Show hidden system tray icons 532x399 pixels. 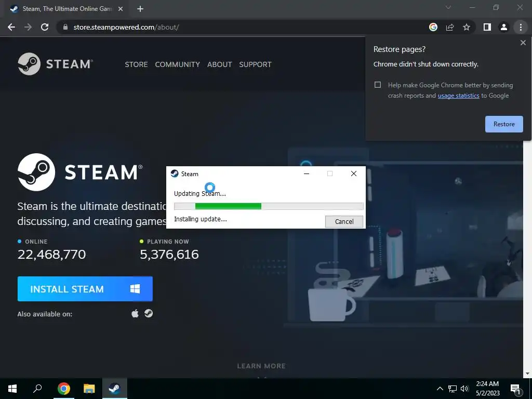click(x=440, y=389)
